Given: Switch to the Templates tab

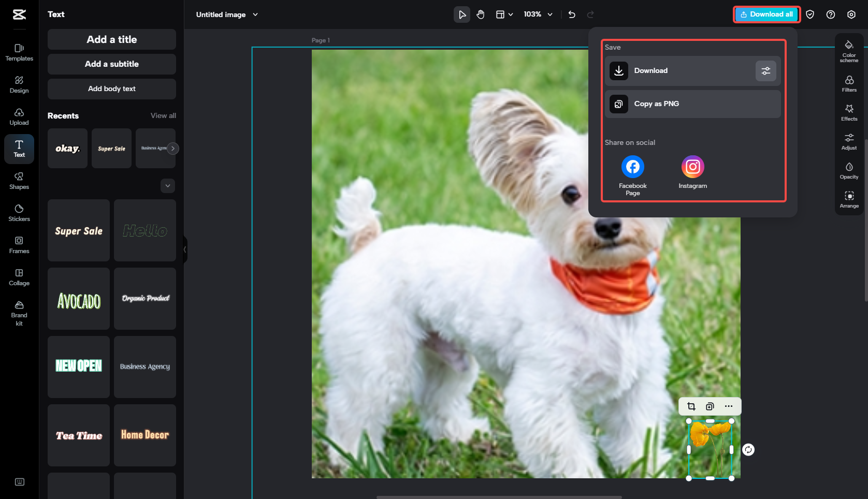Looking at the screenshot, I should click(x=19, y=52).
